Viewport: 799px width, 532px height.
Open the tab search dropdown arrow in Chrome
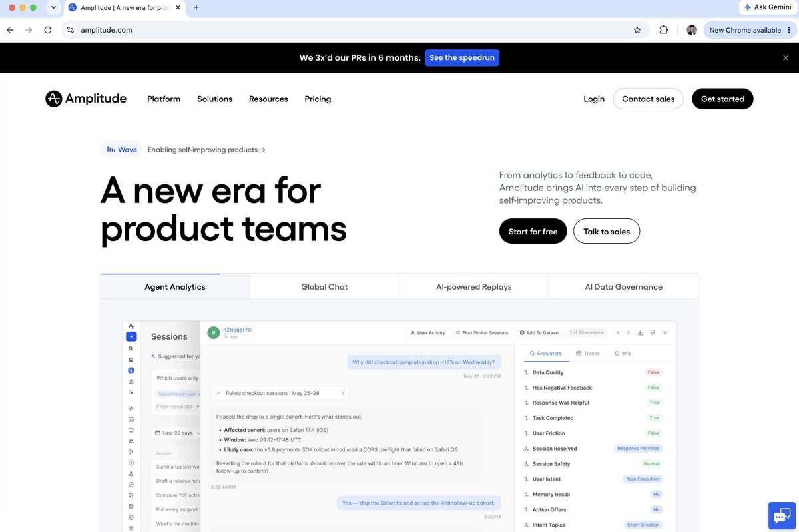click(x=53, y=7)
